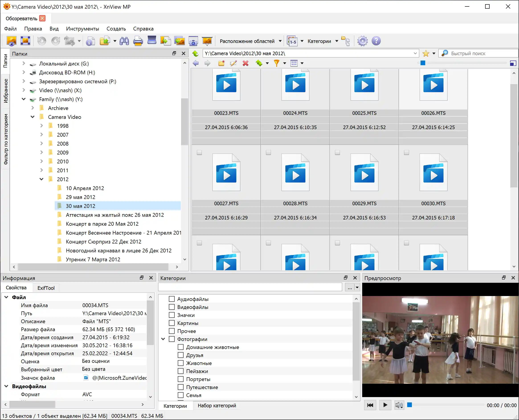Viewport: 519px width, 420px height.
Task: Check the Аудиофайлы category
Action: (172, 299)
